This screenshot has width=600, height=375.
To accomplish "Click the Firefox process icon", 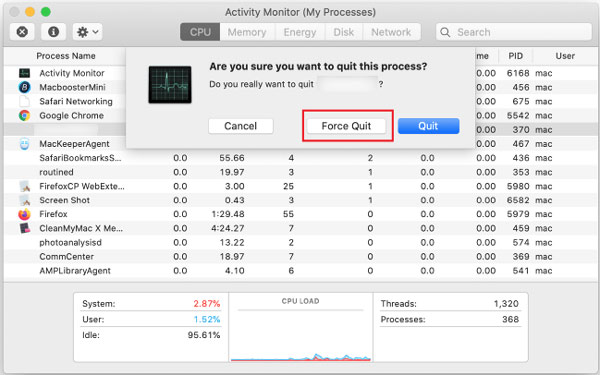I will 24,214.
